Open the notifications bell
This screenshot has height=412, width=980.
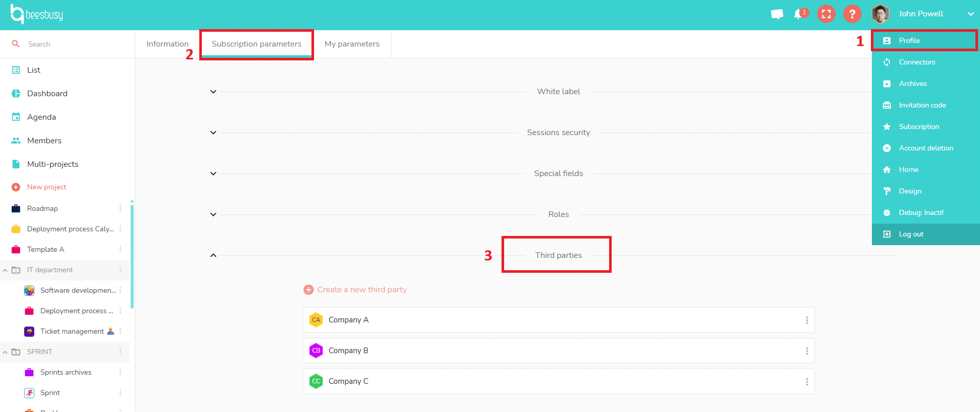coord(798,14)
